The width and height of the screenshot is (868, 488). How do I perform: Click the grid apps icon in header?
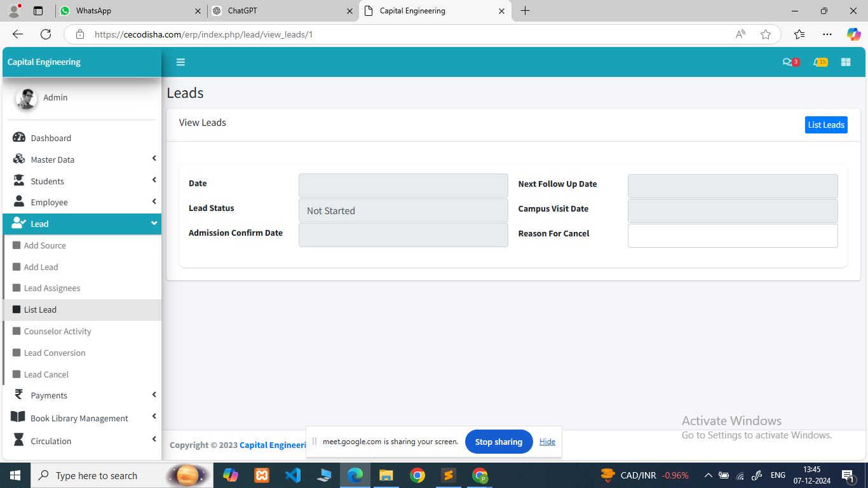(x=846, y=62)
